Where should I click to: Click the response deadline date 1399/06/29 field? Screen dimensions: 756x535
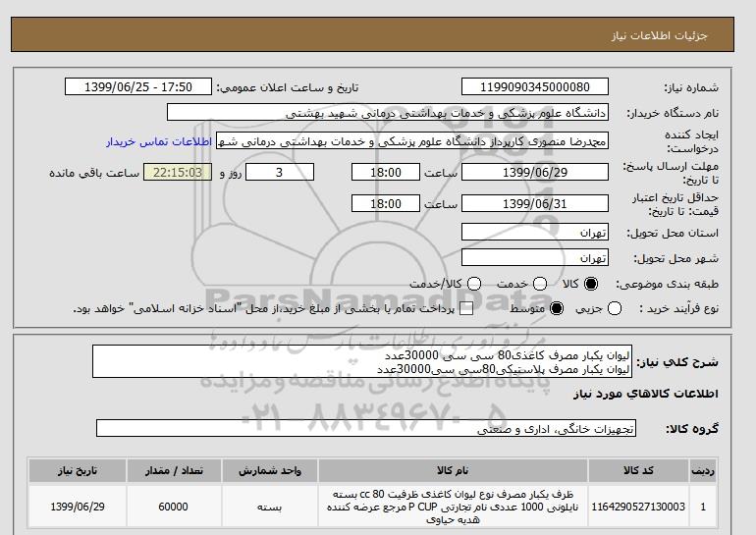pyautogui.click(x=535, y=172)
